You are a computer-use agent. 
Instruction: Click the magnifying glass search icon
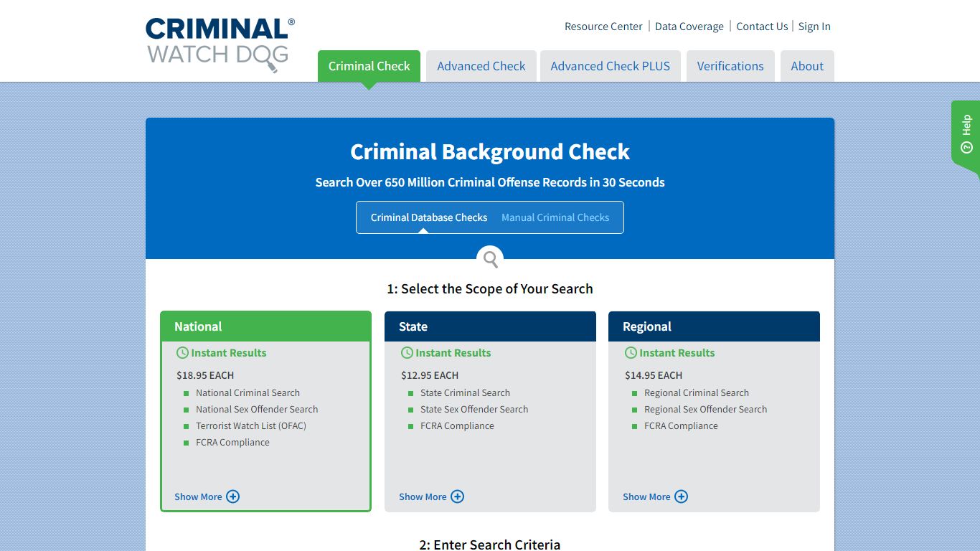(x=490, y=259)
